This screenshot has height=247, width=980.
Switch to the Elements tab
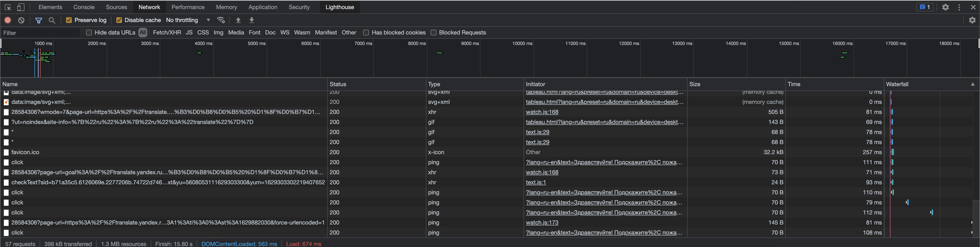click(50, 7)
